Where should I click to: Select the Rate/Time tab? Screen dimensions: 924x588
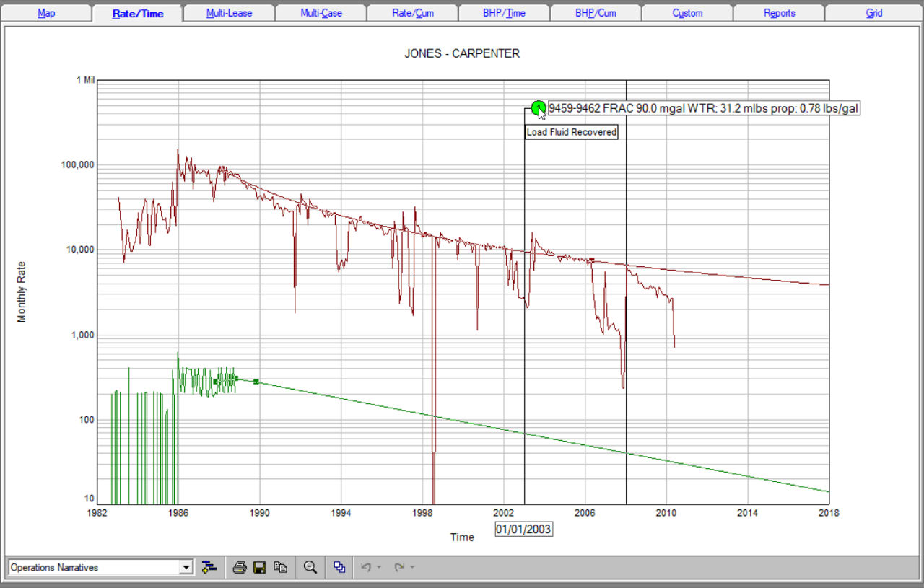[x=138, y=13]
